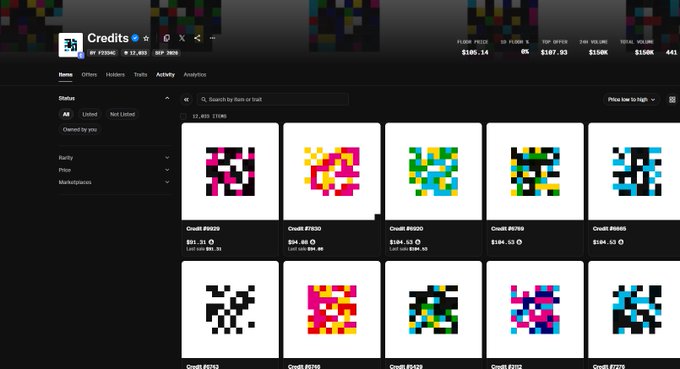Viewport: 680px width, 369px height.
Task: Expand the Price filter section
Action: click(114, 170)
